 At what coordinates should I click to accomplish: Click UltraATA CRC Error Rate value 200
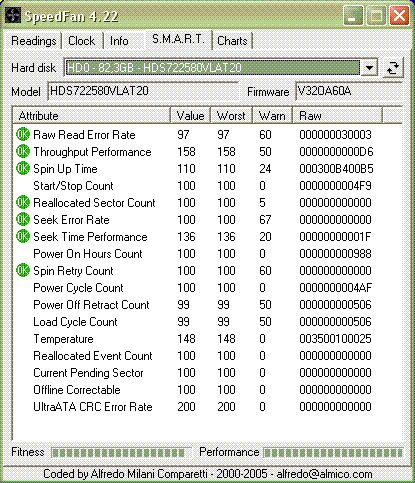(186, 407)
